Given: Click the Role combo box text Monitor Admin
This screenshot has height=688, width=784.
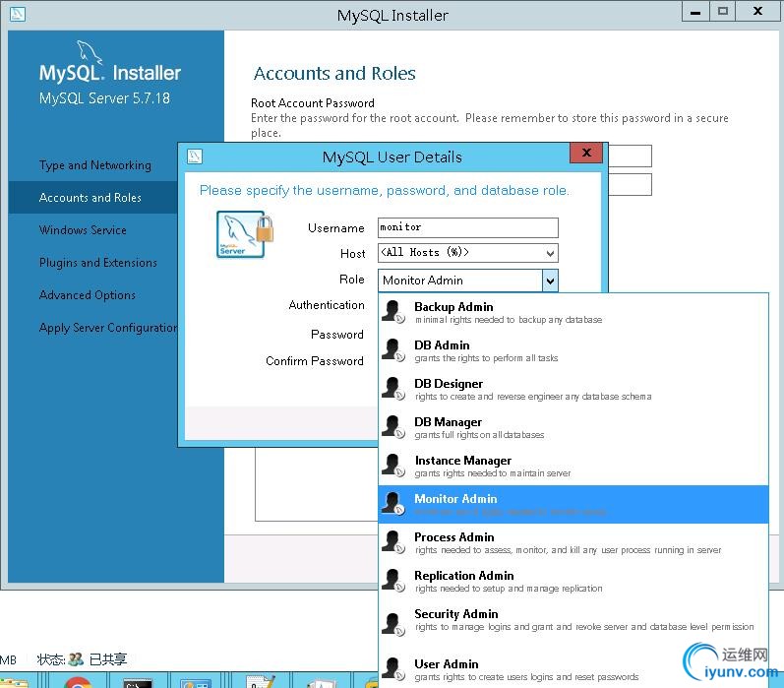Looking at the screenshot, I should [x=423, y=281].
